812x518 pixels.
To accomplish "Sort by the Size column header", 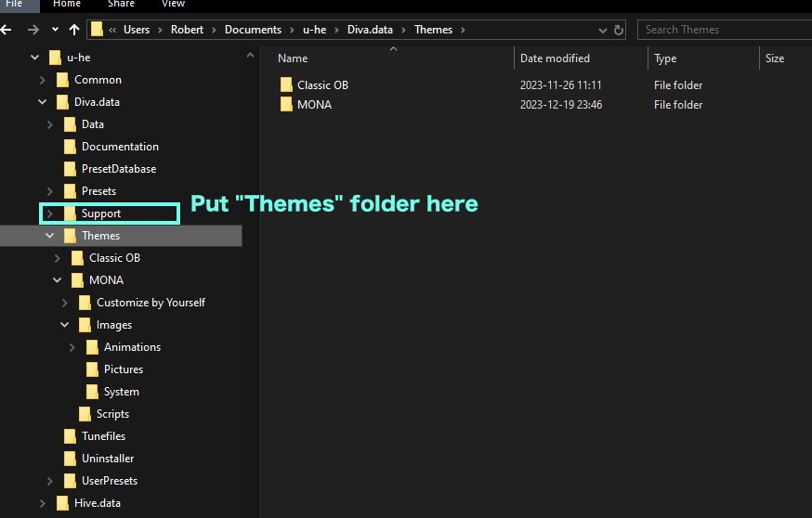I will 775,58.
